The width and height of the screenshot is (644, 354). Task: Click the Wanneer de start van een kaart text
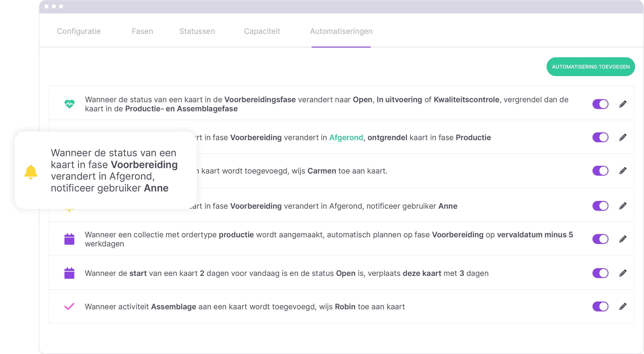click(x=286, y=273)
